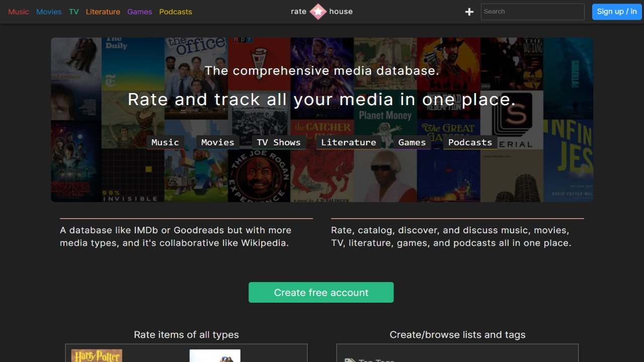The height and width of the screenshot is (362, 644).
Task: Click the Search input field
Action: (x=532, y=12)
